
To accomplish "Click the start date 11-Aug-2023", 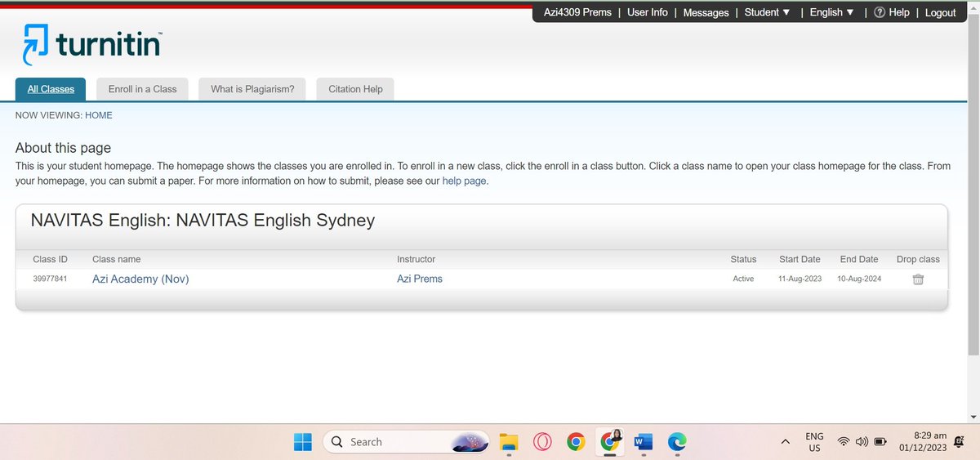I will [x=800, y=279].
